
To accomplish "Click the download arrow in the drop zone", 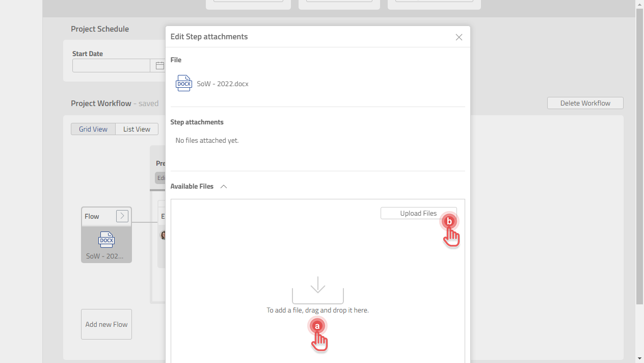I will 317,286.
